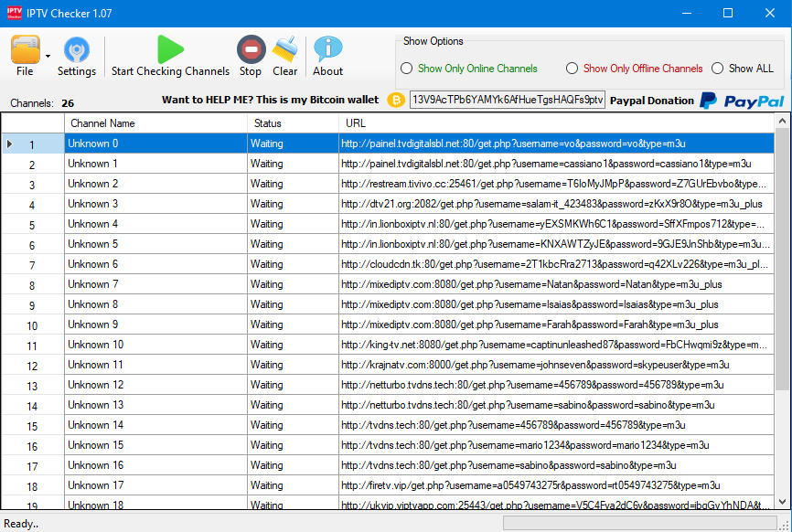The width and height of the screenshot is (792, 532).
Task: Open the File folder icon
Action: pos(26,50)
